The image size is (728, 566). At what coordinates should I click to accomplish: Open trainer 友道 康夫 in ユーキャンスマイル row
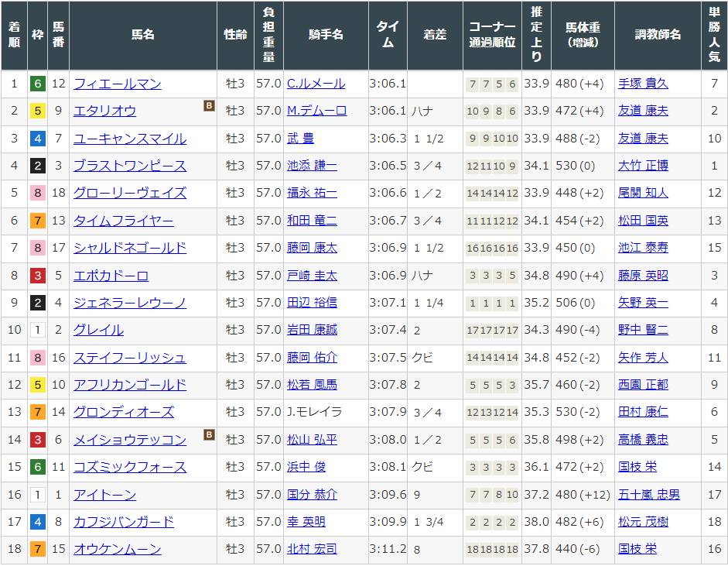click(643, 139)
